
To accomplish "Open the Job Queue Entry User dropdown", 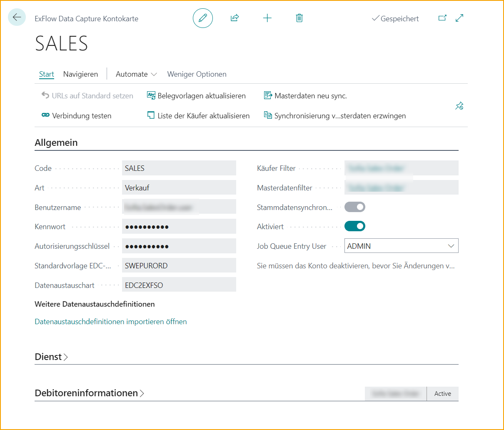I will (x=451, y=246).
